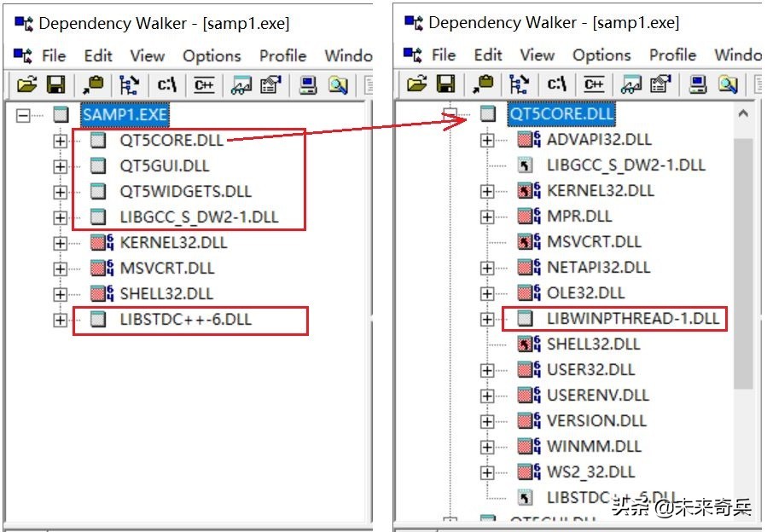Select USERENV.DLL row in right tree
Viewport: 767px width, 532px height.
click(x=598, y=395)
